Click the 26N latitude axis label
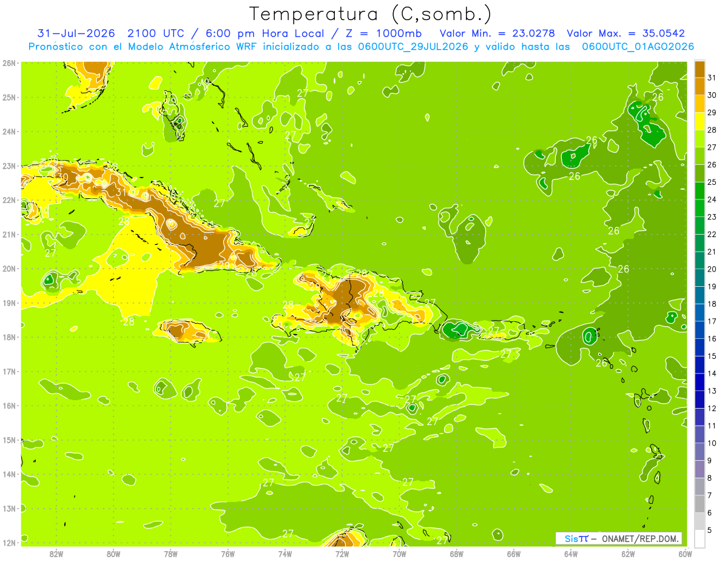The height and width of the screenshot is (562, 728). tap(8, 63)
